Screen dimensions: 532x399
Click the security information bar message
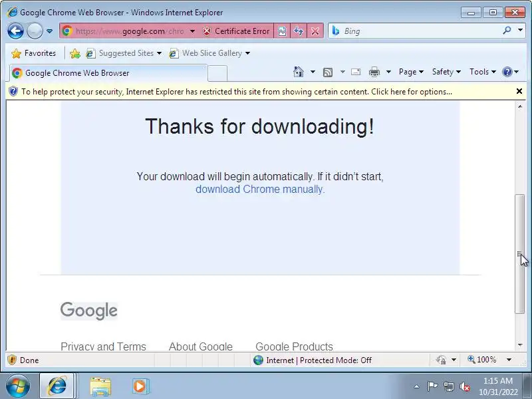click(x=237, y=92)
